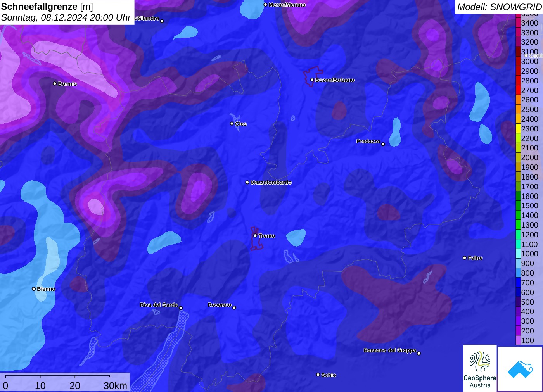Click the 500 legend value
543x392 pixels.
(x=527, y=302)
